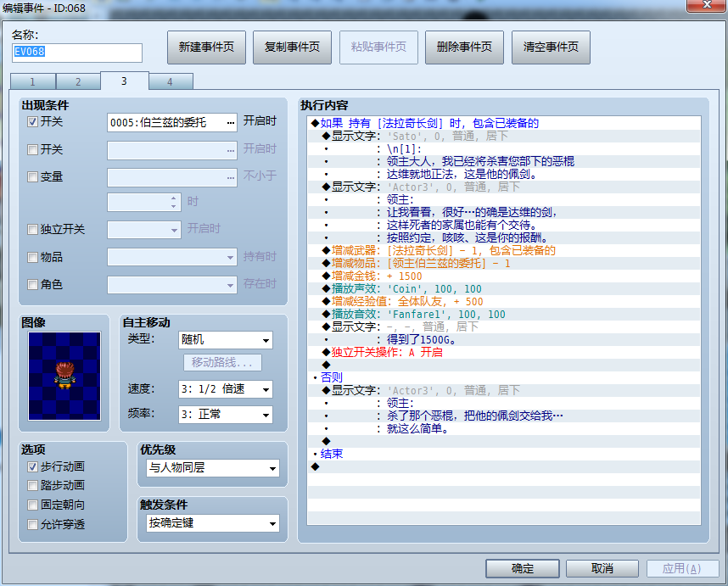The width and height of the screenshot is (728, 586).
Task: Enable the 变量 condition checkbox
Action: coord(32,176)
